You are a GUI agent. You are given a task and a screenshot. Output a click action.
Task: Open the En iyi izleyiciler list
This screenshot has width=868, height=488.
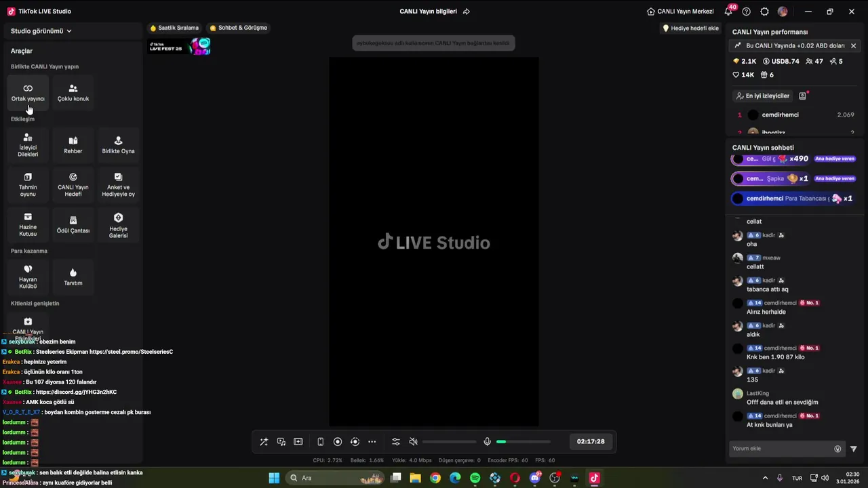tap(762, 96)
